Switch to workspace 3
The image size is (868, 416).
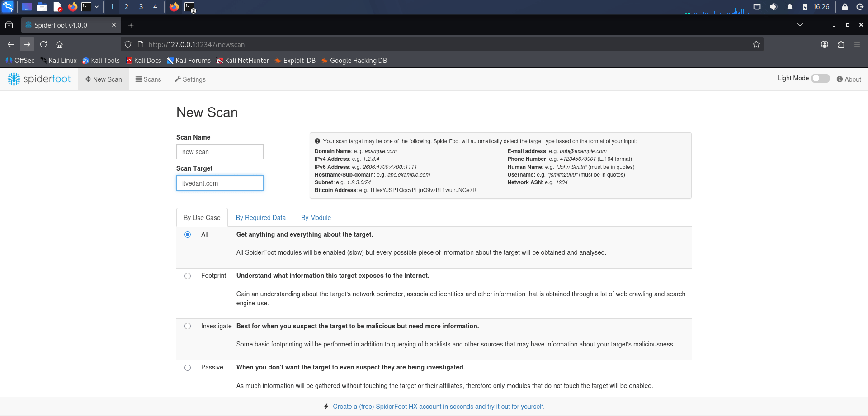(141, 7)
